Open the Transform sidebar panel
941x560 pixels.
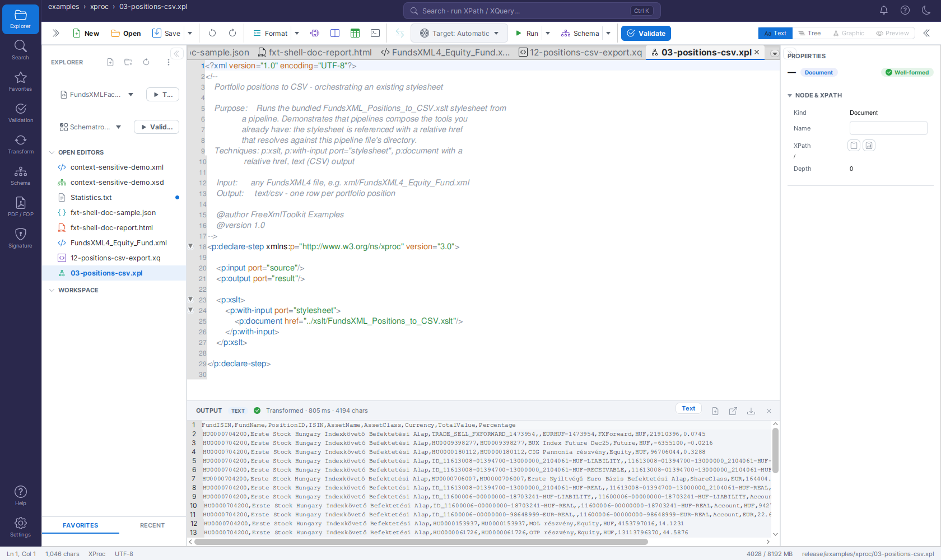(21, 144)
